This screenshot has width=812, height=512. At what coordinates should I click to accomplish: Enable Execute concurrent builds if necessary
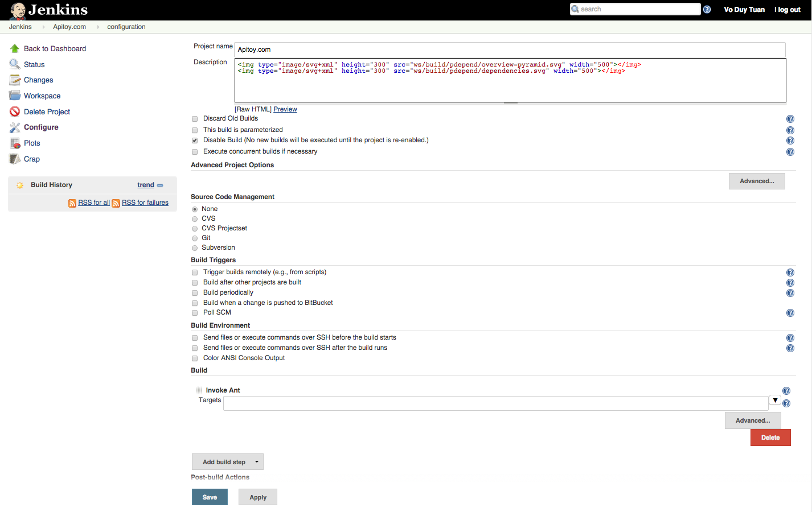point(195,152)
